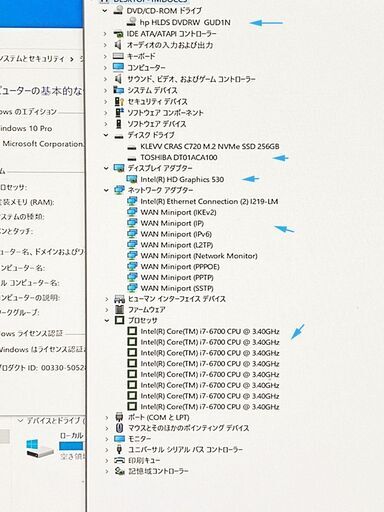
Task: Collapse the ネットワーク アダプター category
Action: [106, 190]
